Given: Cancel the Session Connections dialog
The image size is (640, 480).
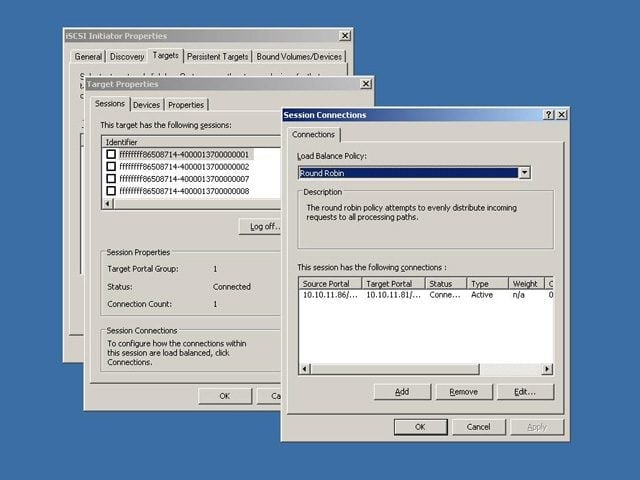Looking at the screenshot, I should click(x=478, y=427).
